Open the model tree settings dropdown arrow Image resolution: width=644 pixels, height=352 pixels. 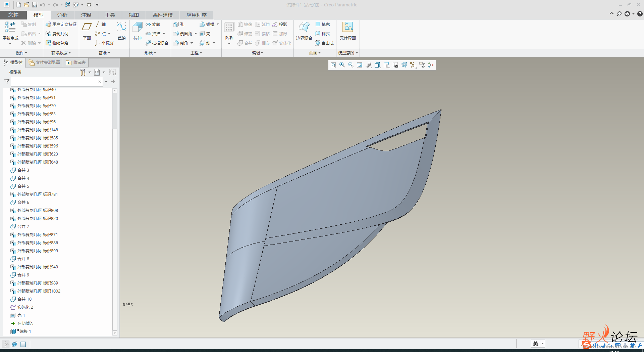pos(90,73)
